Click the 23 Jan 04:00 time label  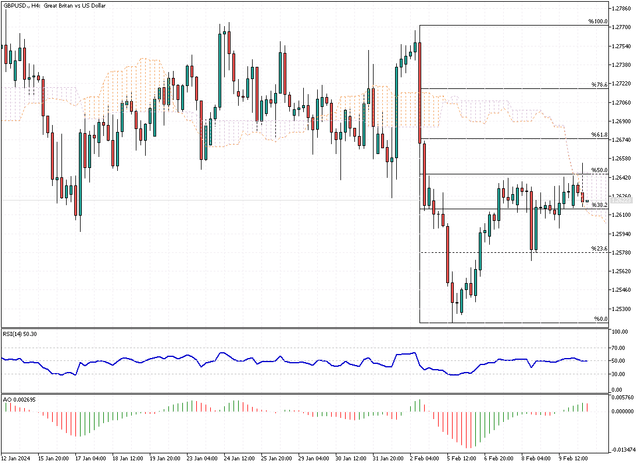[x=202, y=458]
